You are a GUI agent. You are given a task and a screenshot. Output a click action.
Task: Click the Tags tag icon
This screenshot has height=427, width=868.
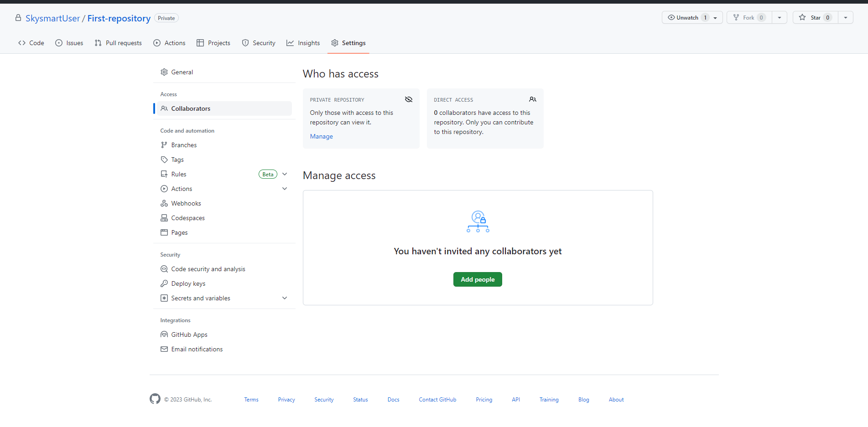pos(164,159)
